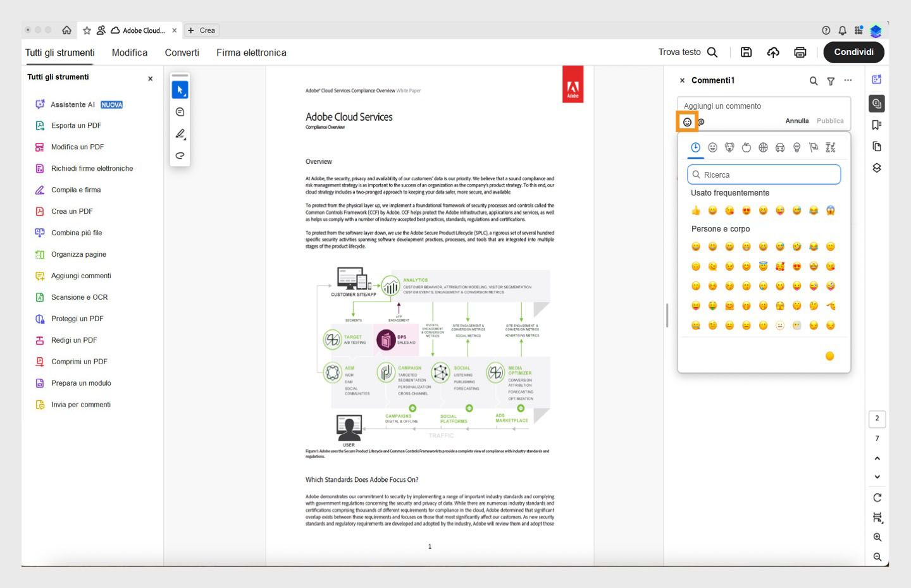The image size is (911, 588).
Task: Rotate the page view
Action: point(877,498)
